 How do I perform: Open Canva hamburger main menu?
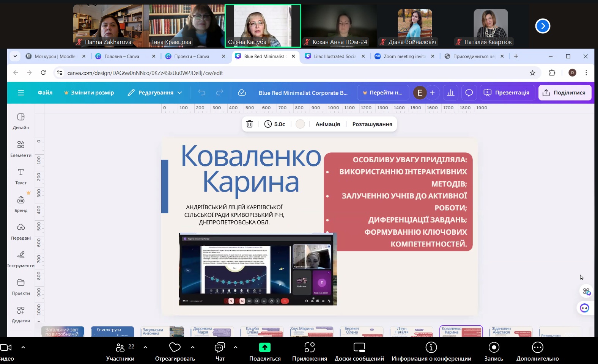(x=21, y=93)
